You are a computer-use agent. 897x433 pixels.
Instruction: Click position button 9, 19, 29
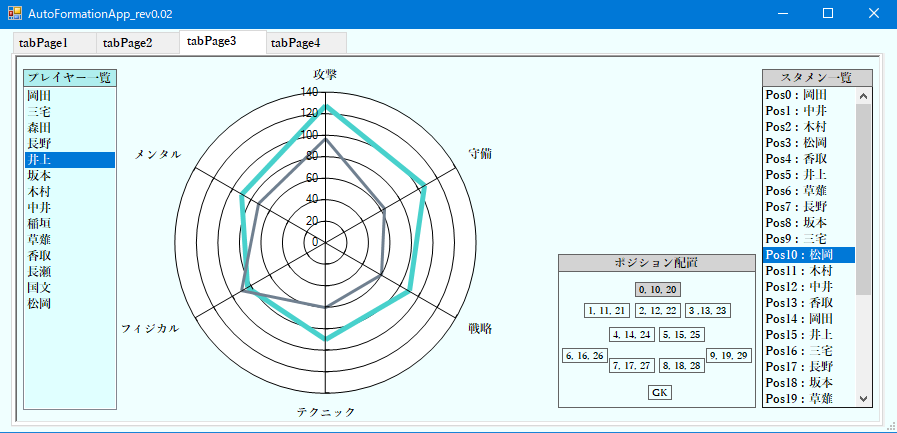(729, 355)
